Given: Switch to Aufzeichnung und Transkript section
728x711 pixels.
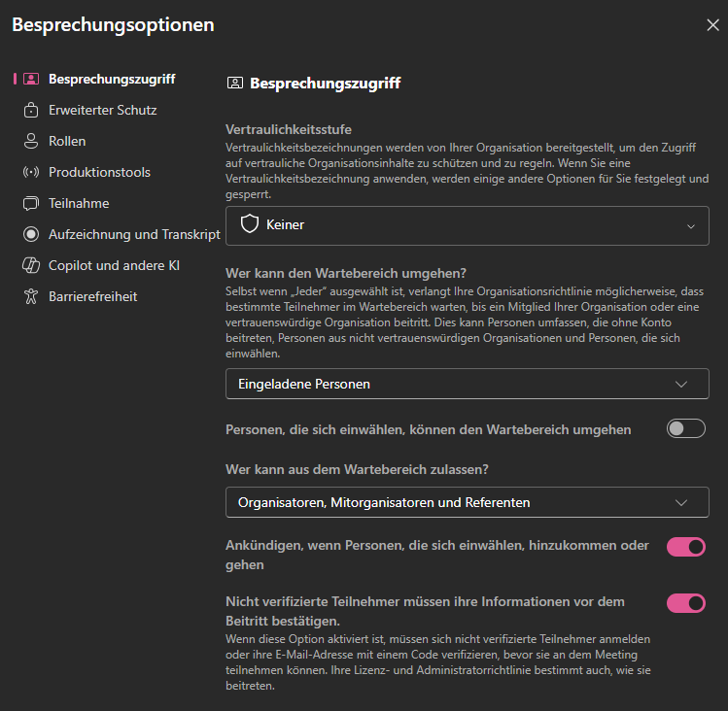Looking at the screenshot, I should point(134,234).
